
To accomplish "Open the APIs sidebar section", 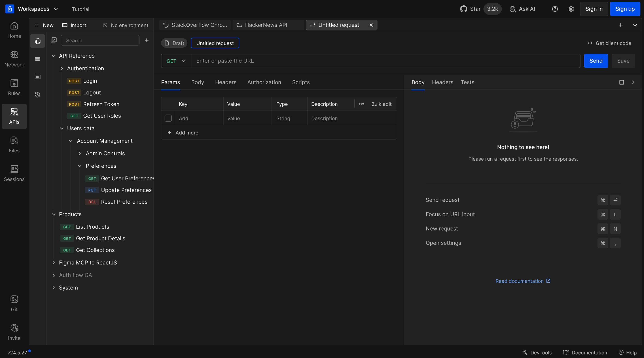I will 14,116.
